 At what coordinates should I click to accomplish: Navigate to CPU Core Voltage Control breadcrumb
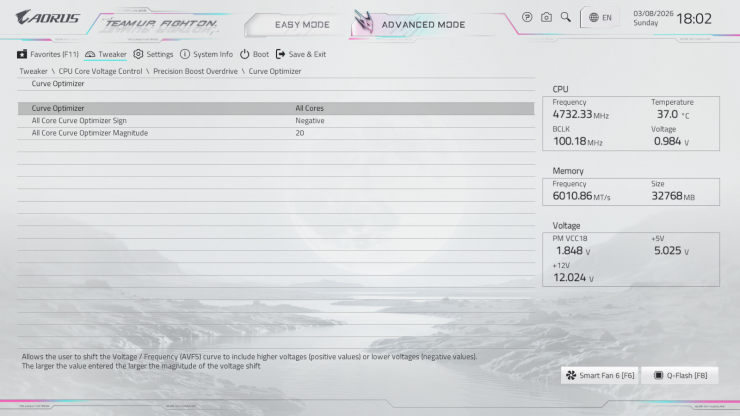click(x=100, y=71)
